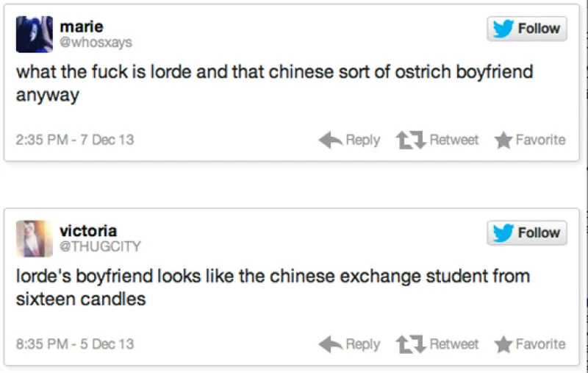Image resolution: width=588 pixels, height=373 pixels.
Task: Open victoria's profile picture
Action: pos(34,238)
